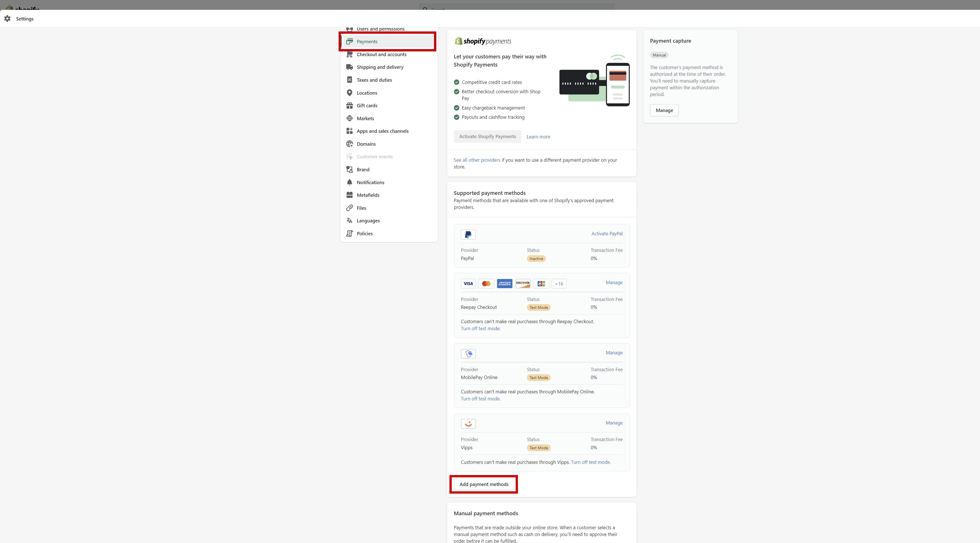
Task: Click the JCB card icon
Action: (541, 284)
